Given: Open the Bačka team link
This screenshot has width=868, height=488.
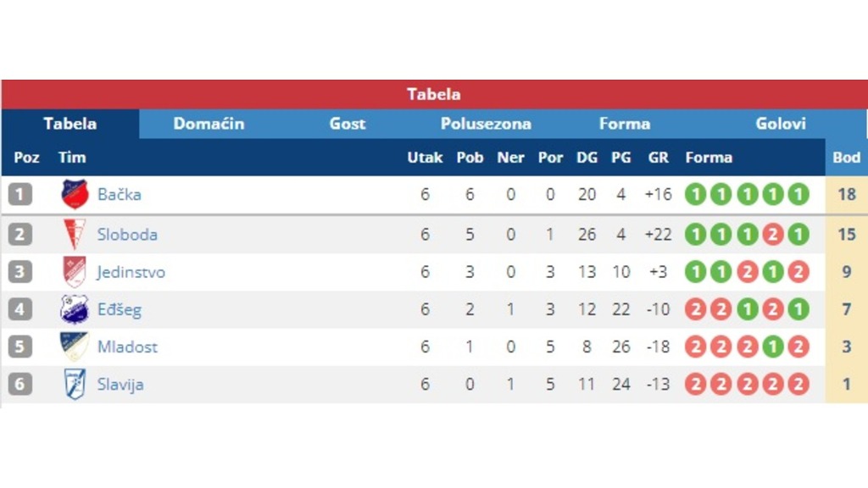Looking at the screenshot, I should pos(119,194).
